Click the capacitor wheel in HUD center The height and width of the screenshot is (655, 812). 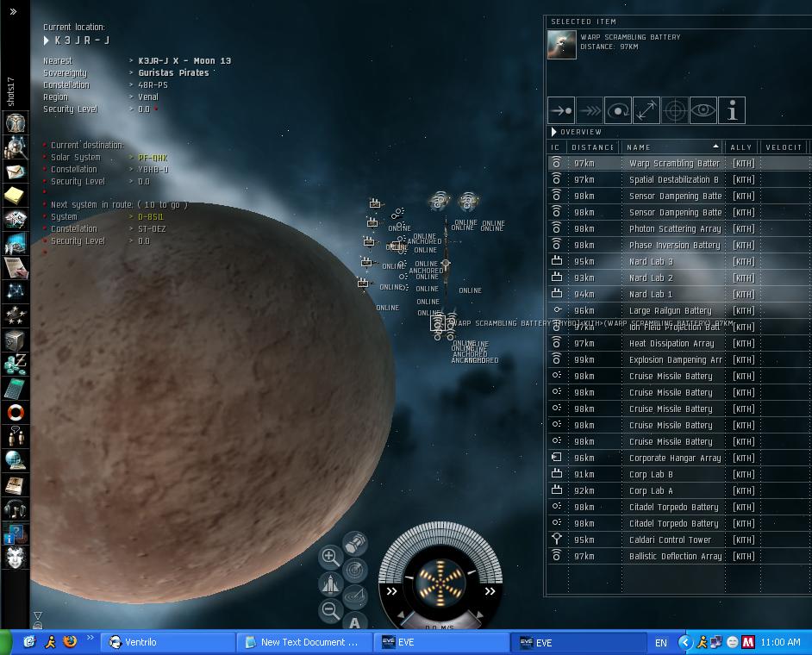tap(440, 582)
